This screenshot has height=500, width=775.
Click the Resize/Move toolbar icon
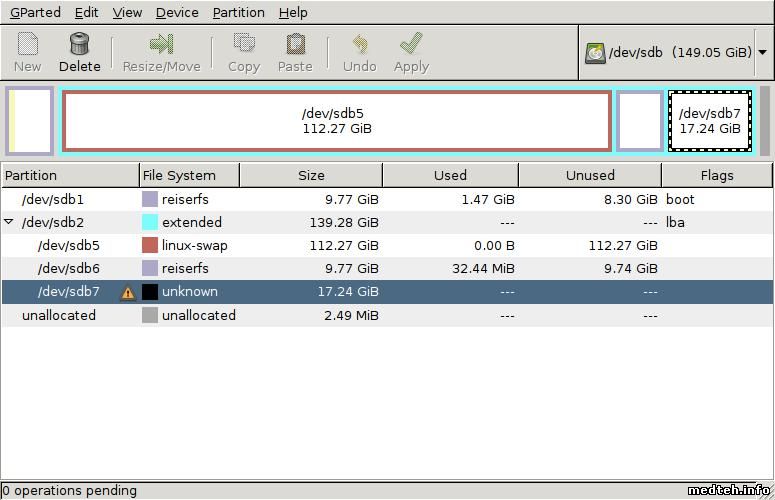tap(161, 45)
